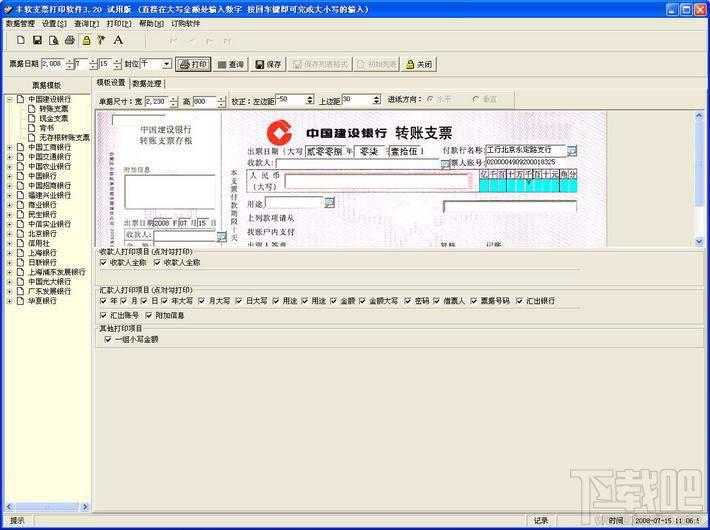Select the 无存根转账支票 template

[64, 137]
